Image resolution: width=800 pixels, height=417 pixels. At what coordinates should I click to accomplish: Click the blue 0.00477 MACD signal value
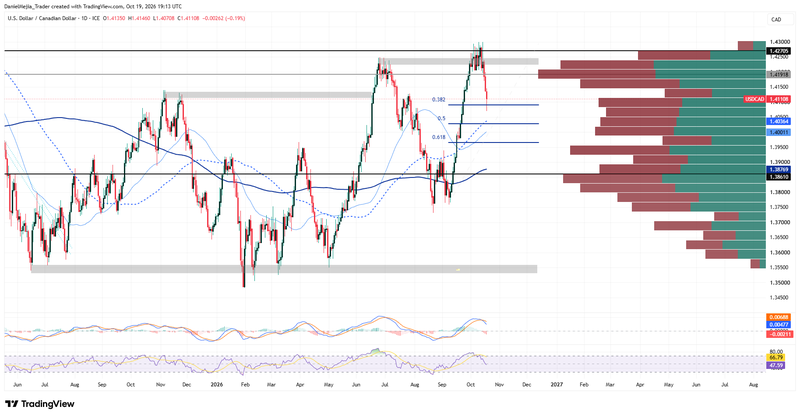tap(779, 324)
